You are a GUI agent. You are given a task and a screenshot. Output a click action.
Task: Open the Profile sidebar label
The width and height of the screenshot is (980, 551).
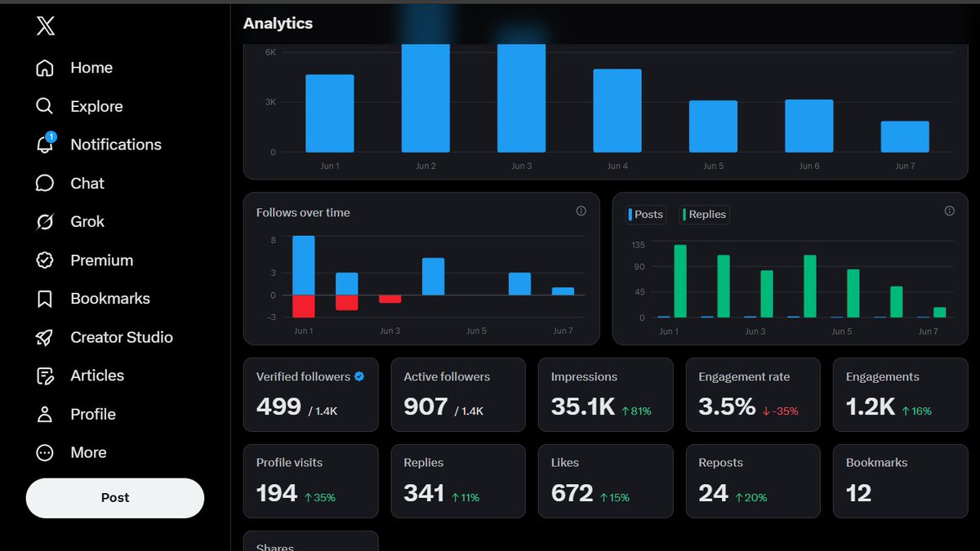[93, 414]
